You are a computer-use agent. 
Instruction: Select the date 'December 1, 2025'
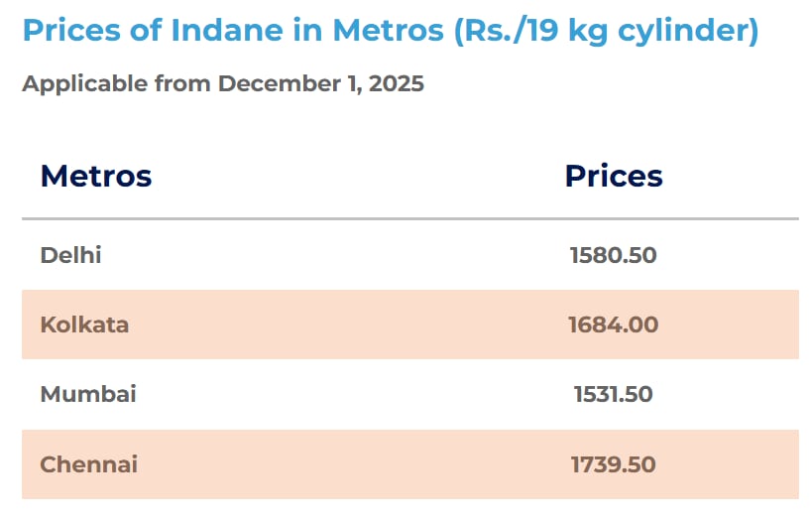pos(321,83)
